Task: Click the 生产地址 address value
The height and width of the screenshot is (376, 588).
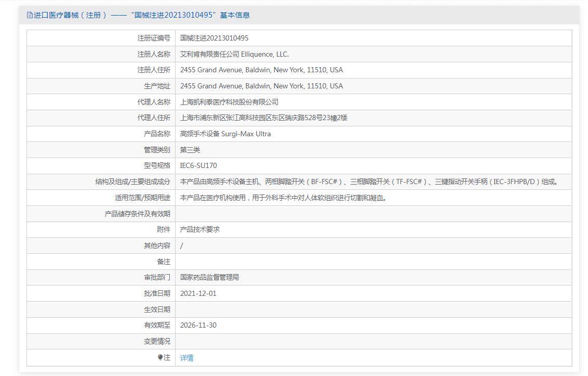Action: coord(261,86)
